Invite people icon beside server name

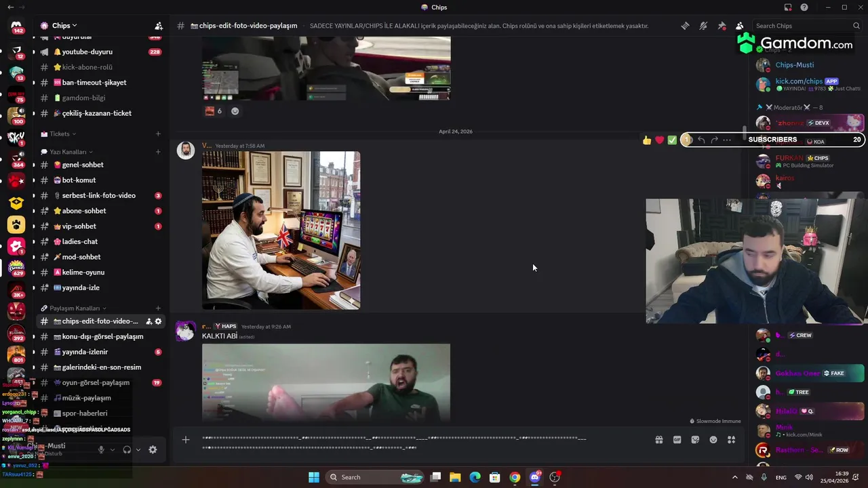click(x=159, y=26)
